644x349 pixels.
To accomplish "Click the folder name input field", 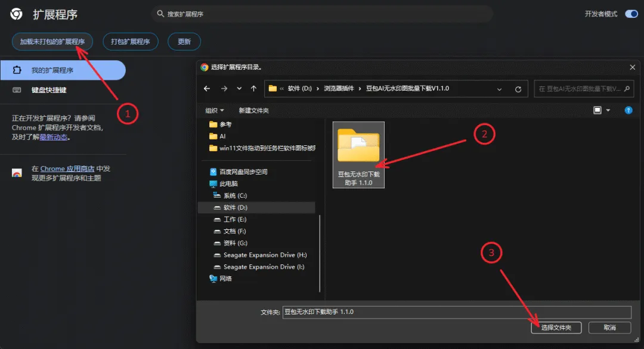I will (x=457, y=312).
